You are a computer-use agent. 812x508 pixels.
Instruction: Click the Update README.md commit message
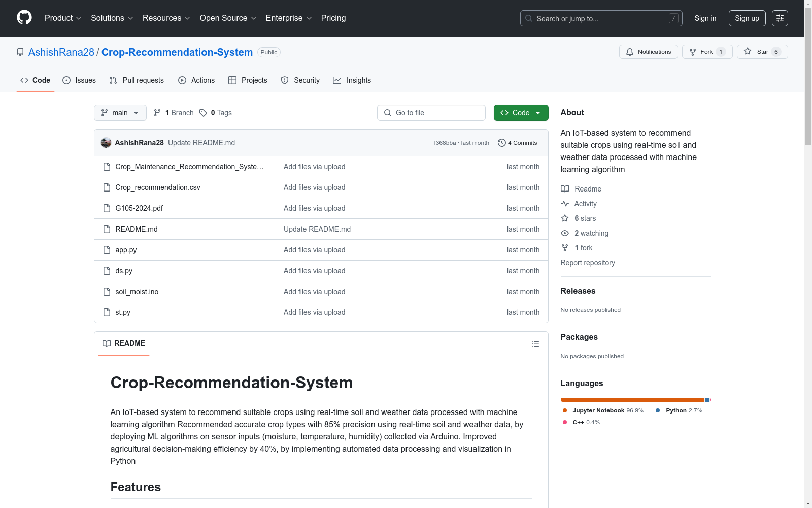coord(201,143)
